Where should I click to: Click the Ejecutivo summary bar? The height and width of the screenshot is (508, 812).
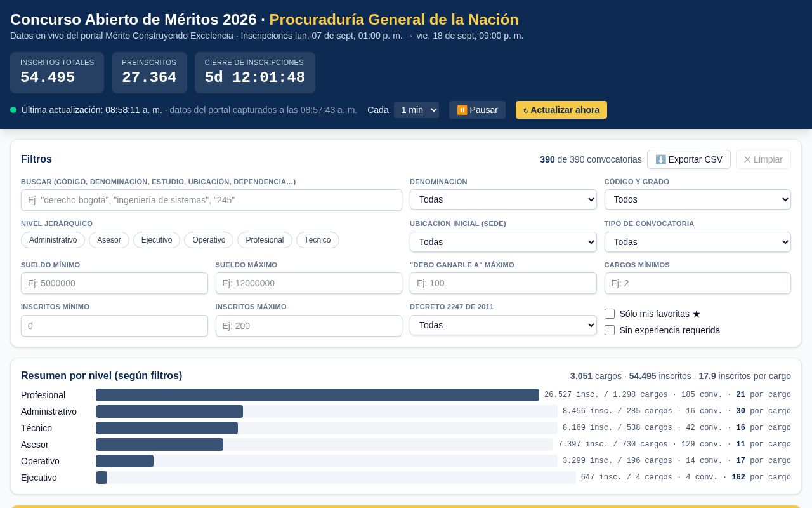101,478
